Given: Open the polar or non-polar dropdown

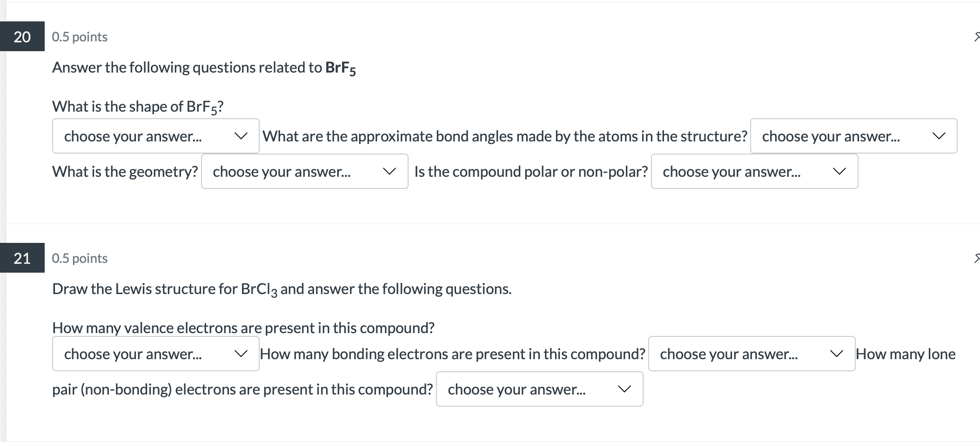Looking at the screenshot, I should pyautogui.click(x=754, y=171).
